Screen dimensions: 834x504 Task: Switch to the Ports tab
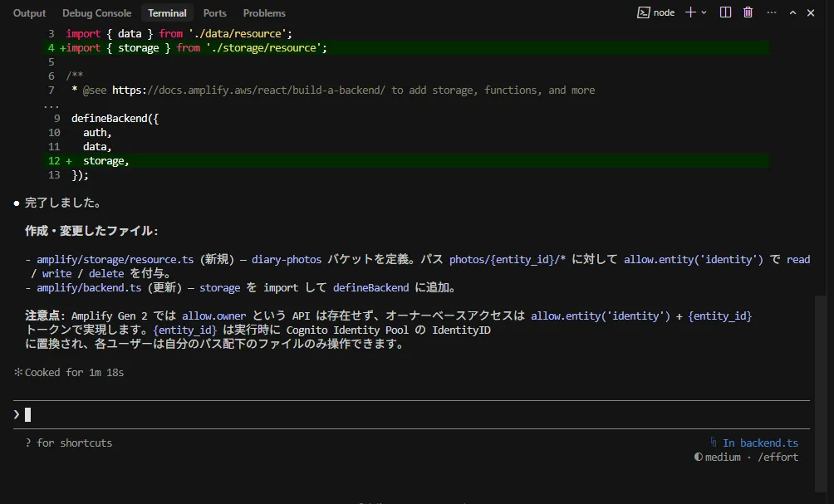(x=214, y=13)
